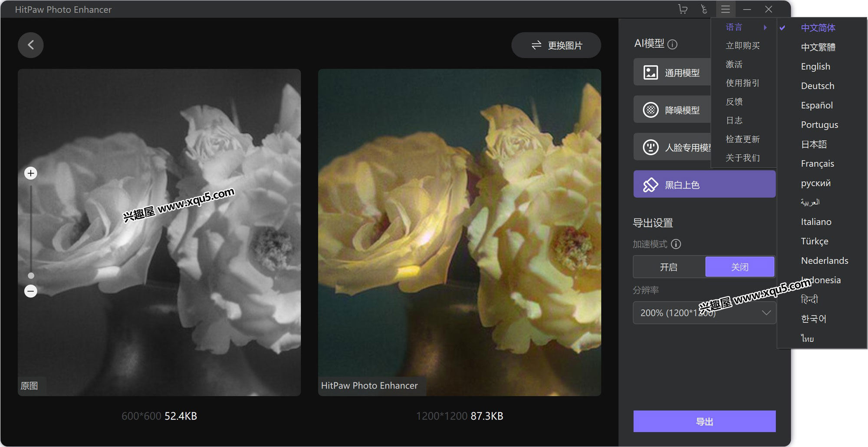Choose 立即购买 from the menu

click(743, 46)
